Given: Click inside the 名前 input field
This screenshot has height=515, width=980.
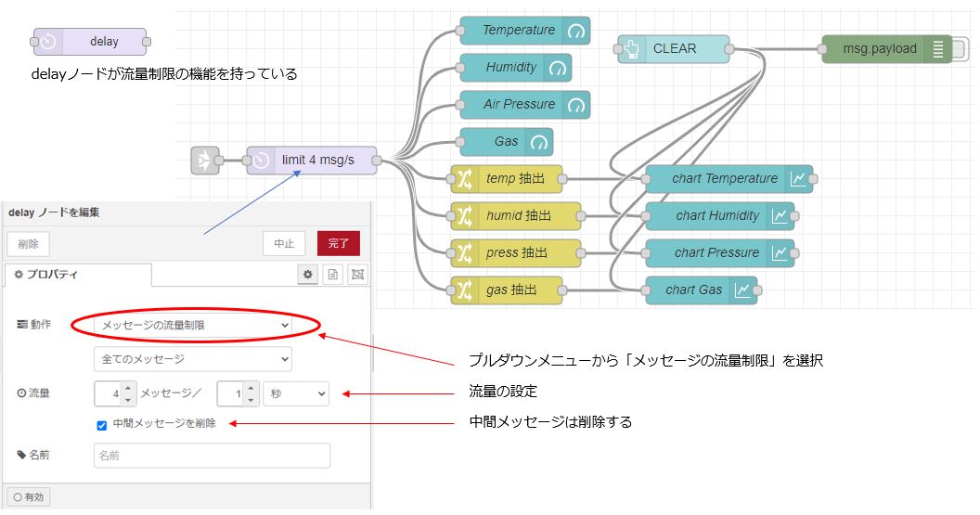Looking at the screenshot, I should click(212, 456).
